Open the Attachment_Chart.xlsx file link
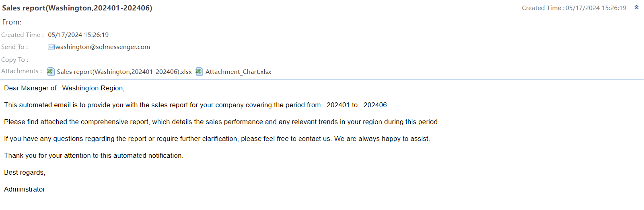This screenshot has width=644, height=210. coord(238,72)
